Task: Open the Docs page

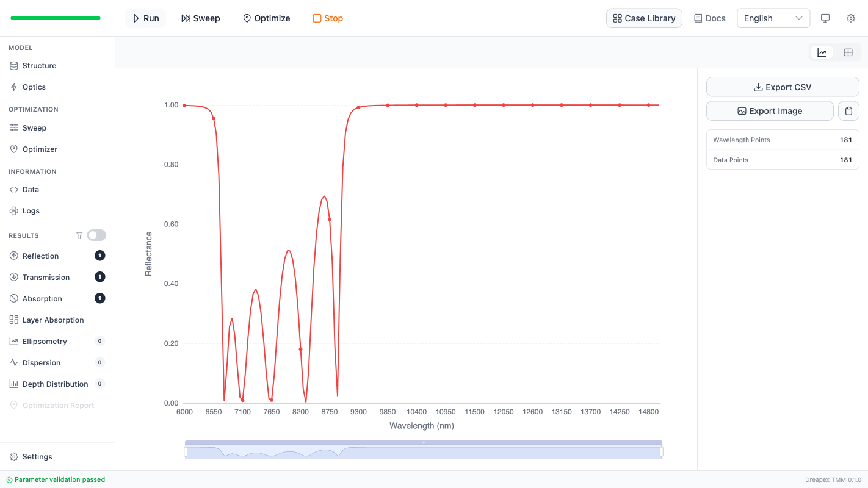Action: [709, 18]
